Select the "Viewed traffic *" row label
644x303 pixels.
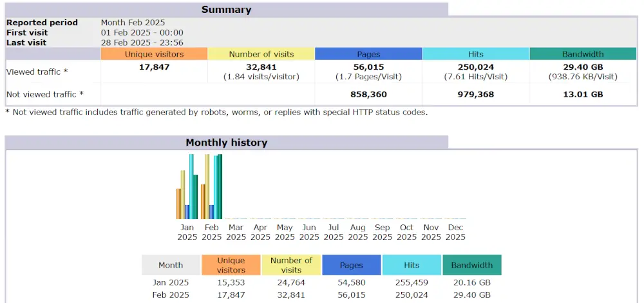point(37,72)
